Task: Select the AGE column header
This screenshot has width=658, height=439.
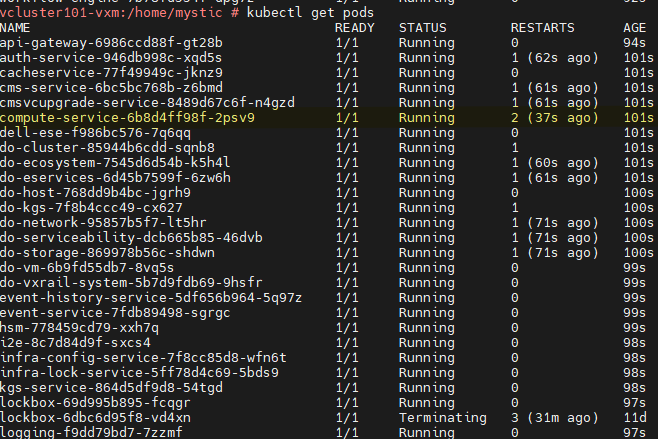Action: (634, 28)
